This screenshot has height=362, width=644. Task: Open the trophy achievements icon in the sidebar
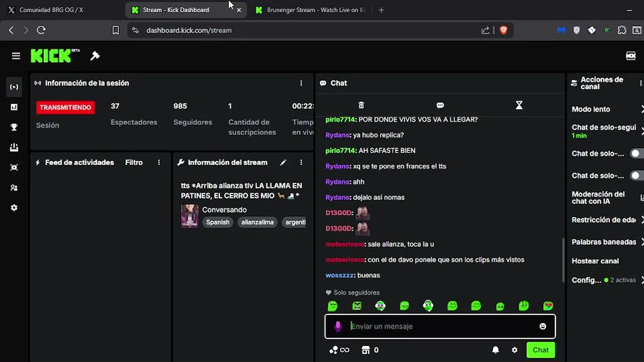(x=14, y=127)
